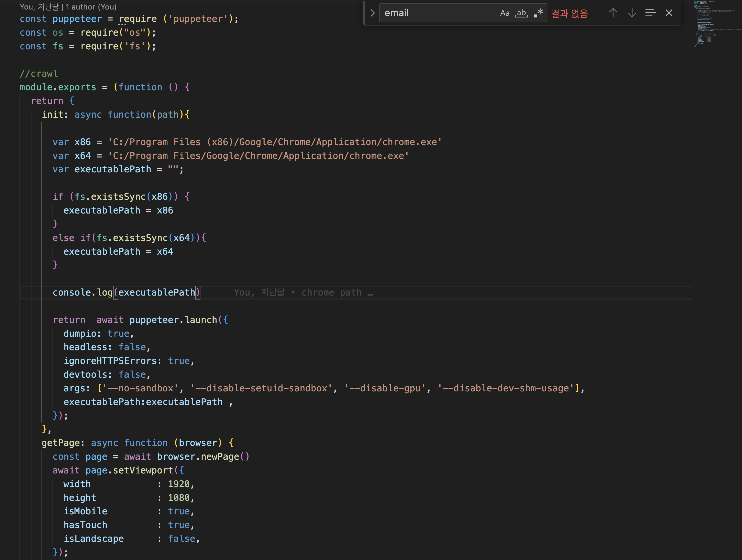Click the 'puppeteer.launch' call
742x560 pixels.
click(173, 320)
